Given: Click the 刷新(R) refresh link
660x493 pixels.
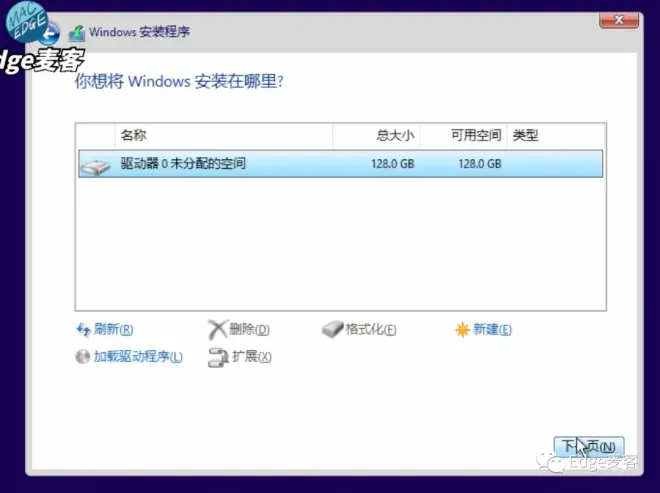Looking at the screenshot, I should point(113,329).
